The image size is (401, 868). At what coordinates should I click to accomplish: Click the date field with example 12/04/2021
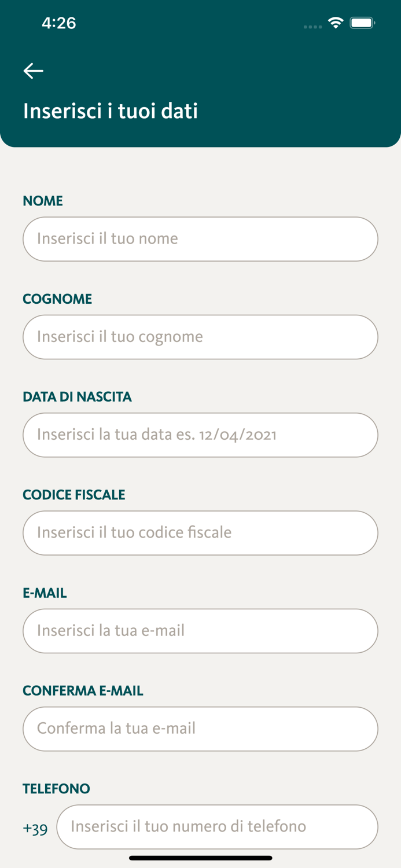pos(200,435)
